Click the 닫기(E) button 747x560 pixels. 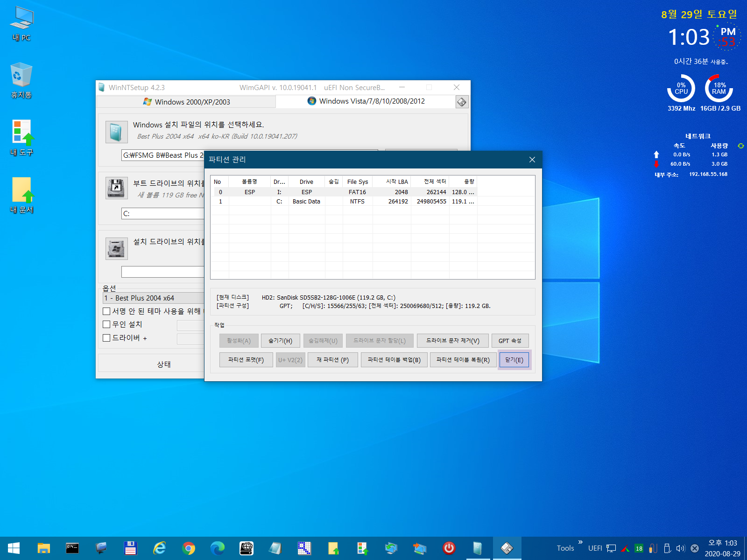pyautogui.click(x=514, y=360)
